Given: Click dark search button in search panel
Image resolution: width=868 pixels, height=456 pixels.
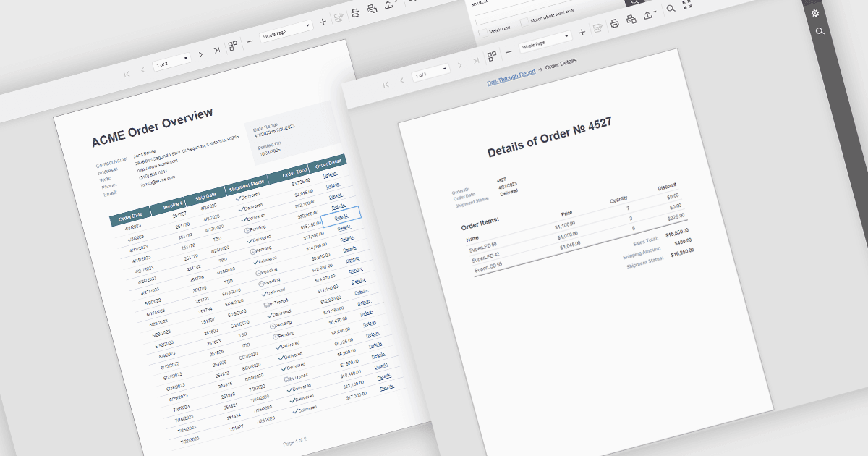Looking at the screenshot, I should [635, 2].
